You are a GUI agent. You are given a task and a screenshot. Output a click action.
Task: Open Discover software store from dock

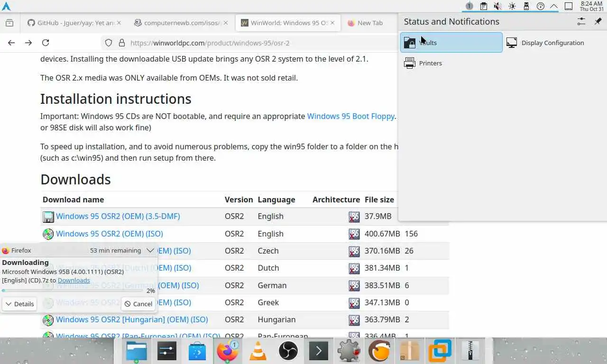pyautogui.click(x=197, y=351)
